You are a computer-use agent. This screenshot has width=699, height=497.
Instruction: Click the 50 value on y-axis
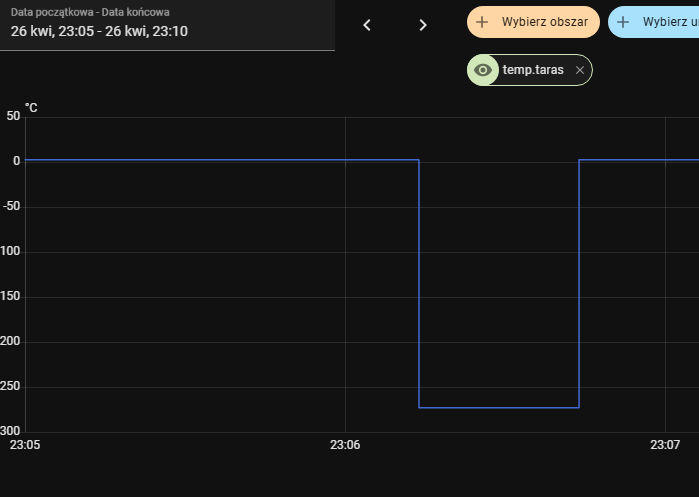[13, 116]
